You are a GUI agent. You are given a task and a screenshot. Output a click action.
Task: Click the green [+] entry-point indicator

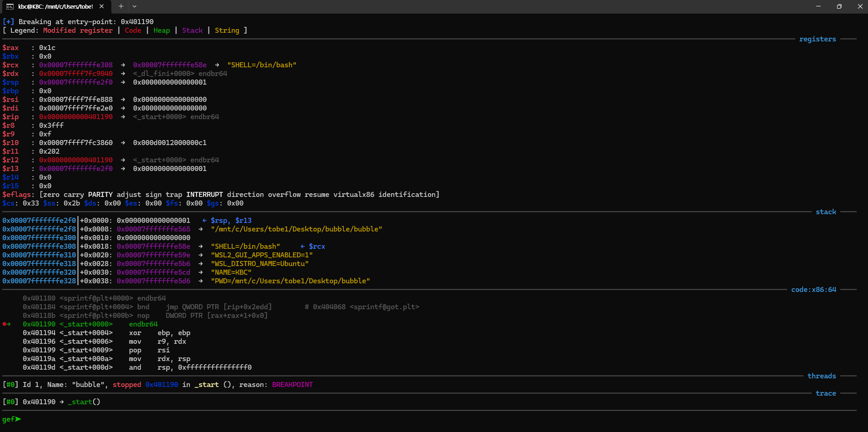point(9,21)
